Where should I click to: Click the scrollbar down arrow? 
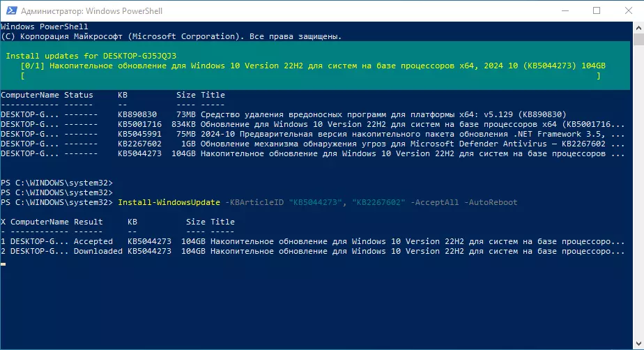point(637,343)
